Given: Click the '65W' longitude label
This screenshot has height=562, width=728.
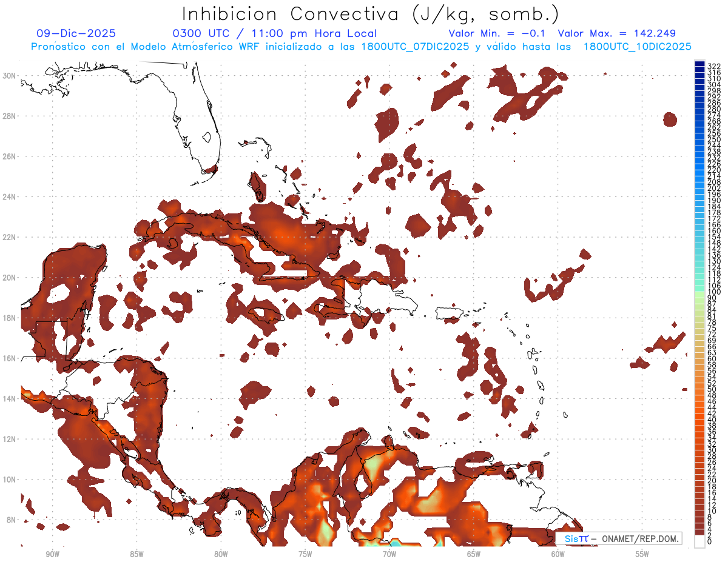Looking at the screenshot, I should point(474,554).
